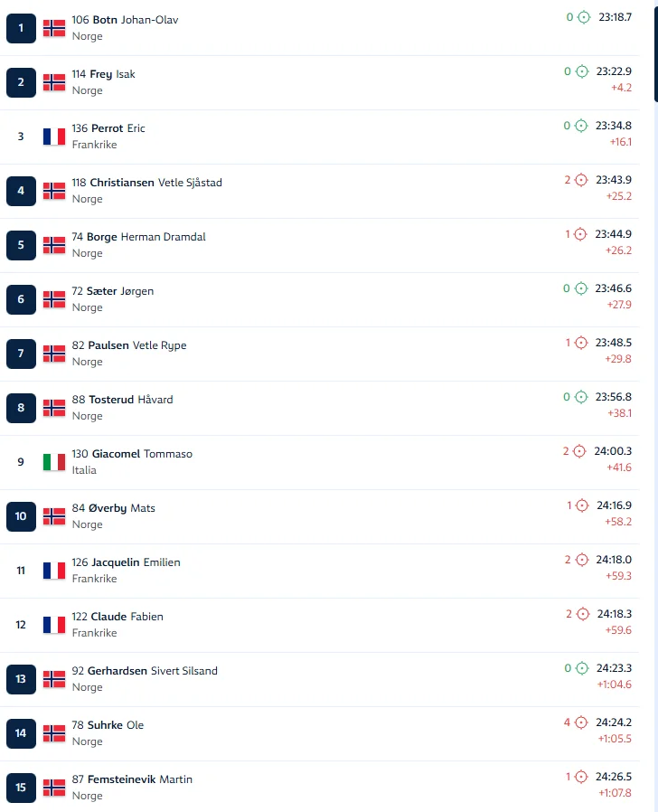658x812 pixels.
Task: Click the French flag beside Perrot Eric
Action: (x=54, y=137)
